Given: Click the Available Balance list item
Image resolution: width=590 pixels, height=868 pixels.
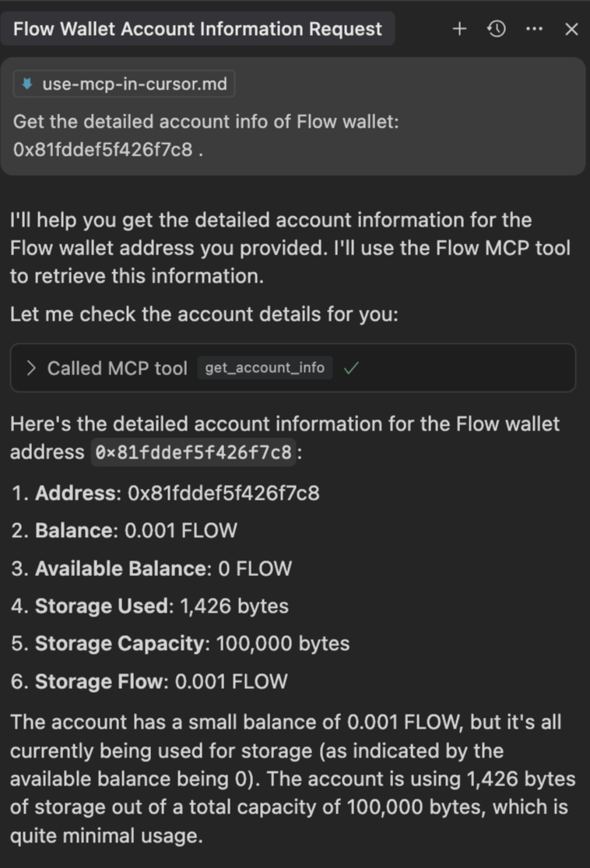Looking at the screenshot, I should coord(152,569).
